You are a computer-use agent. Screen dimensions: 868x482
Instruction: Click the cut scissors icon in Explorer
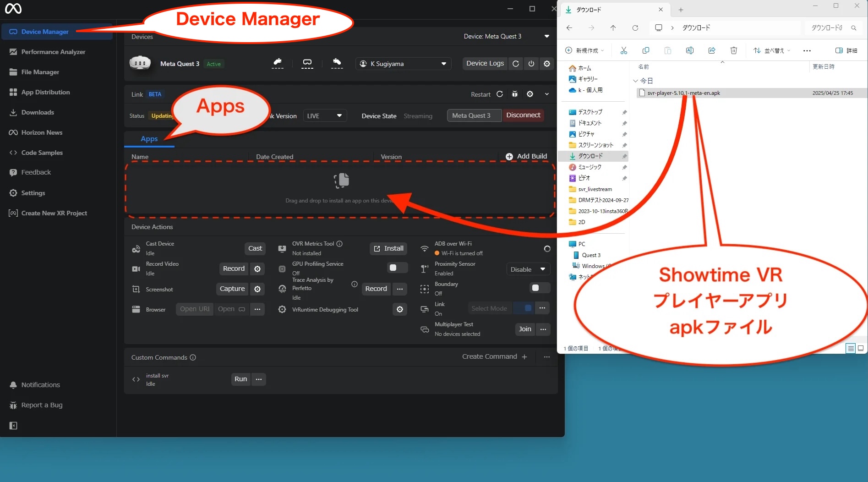(x=623, y=50)
